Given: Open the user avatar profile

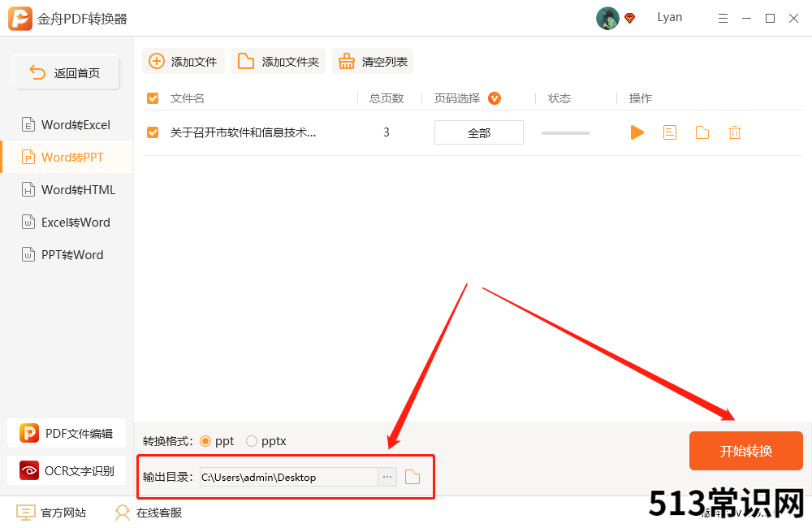Looking at the screenshot, I should click(x=607, y=18).
